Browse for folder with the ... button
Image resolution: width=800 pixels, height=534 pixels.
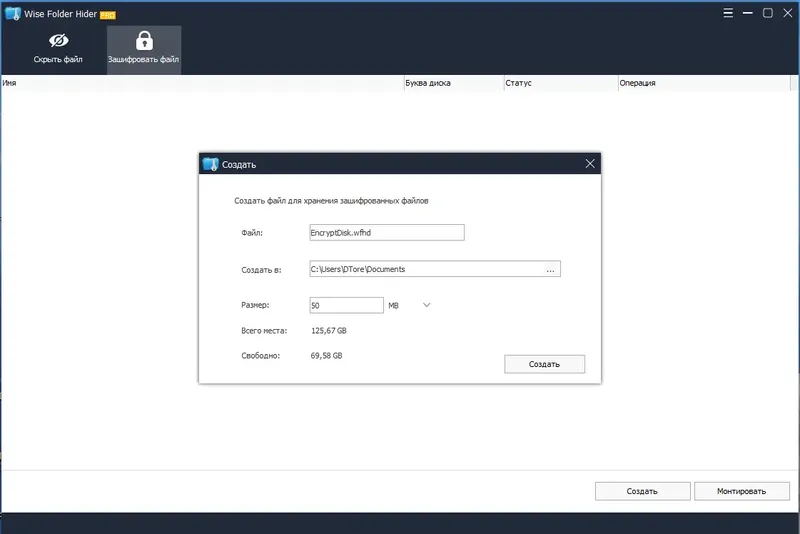click(x=551, y=269)
